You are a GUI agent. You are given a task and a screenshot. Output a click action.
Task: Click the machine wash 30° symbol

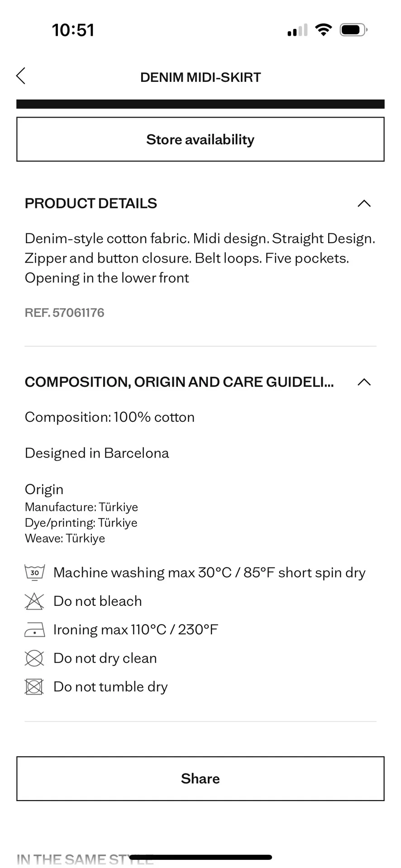34,572
